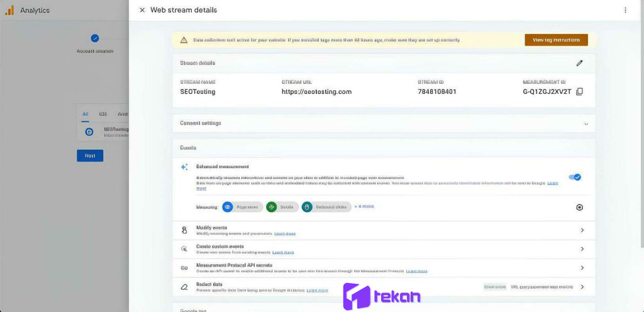
Task: Click the Modify events row title
Action: tap(212, 227)
